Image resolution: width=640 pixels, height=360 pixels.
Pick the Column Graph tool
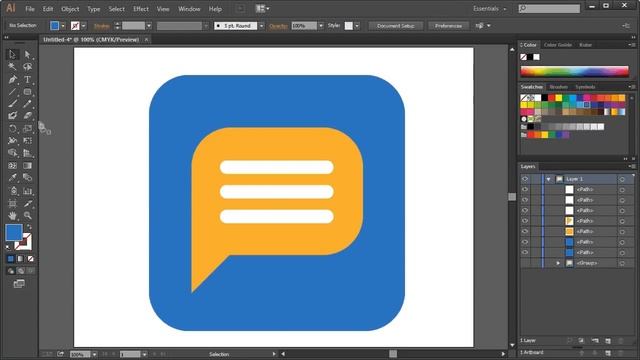27,191
